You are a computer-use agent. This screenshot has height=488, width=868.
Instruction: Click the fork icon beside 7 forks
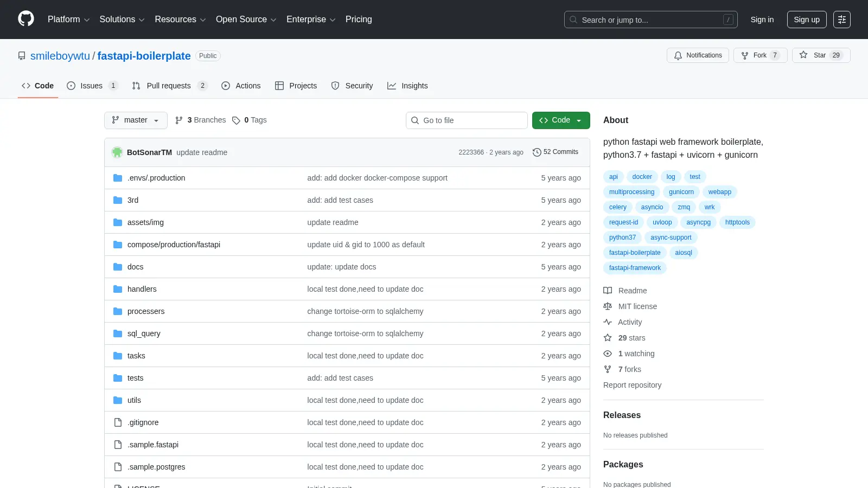click(x=608, y=369)
